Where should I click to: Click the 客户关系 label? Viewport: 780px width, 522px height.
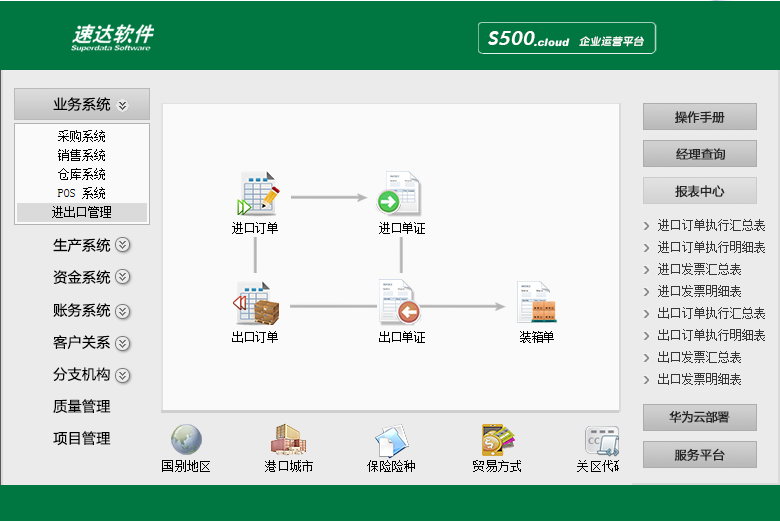pos(82,343)
